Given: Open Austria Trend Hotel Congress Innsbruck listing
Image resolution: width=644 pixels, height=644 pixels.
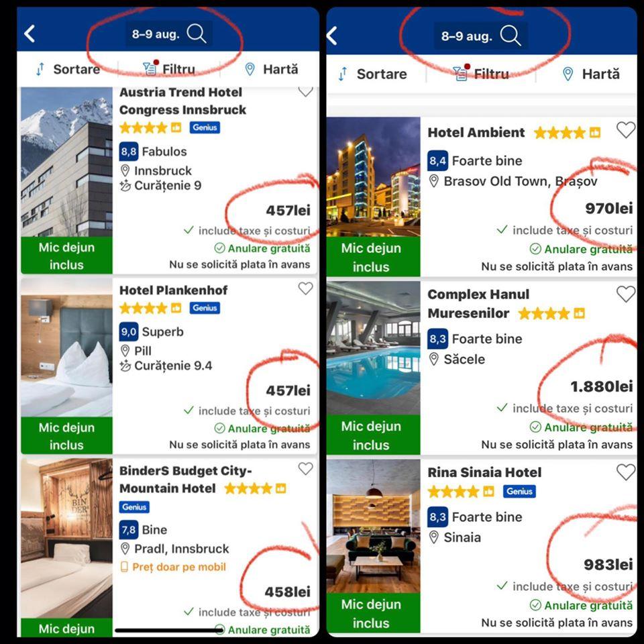Looking at the screenshot, I should click(182, 101).
